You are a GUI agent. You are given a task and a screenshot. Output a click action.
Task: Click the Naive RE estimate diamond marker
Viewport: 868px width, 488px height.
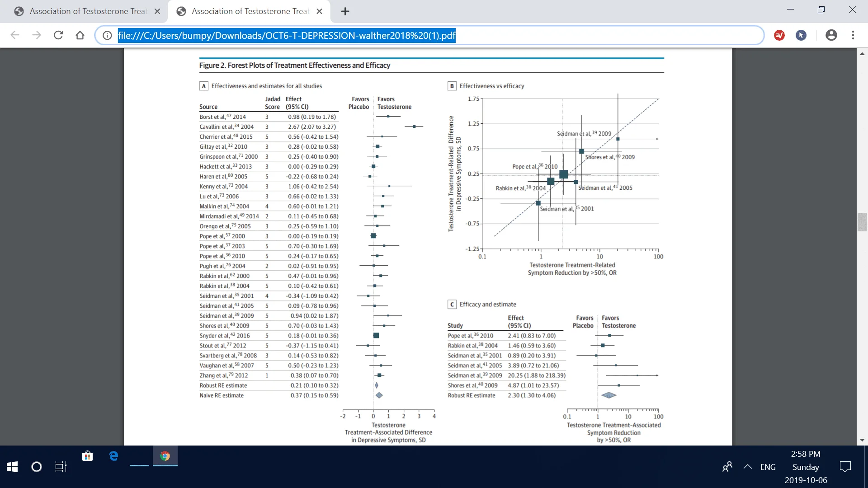pyautogui.click(x=379, y=395)
